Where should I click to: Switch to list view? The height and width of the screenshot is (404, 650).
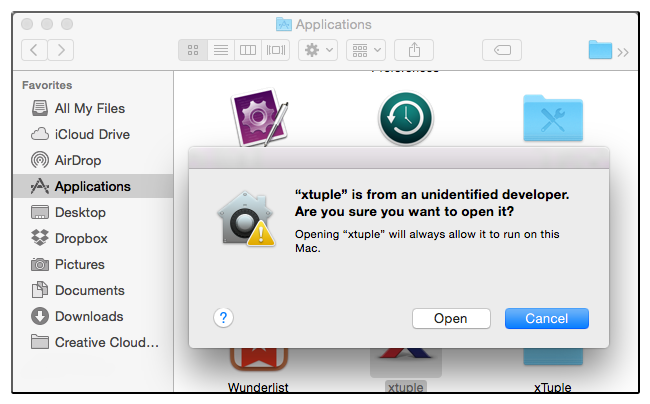(x=221, y=49)
